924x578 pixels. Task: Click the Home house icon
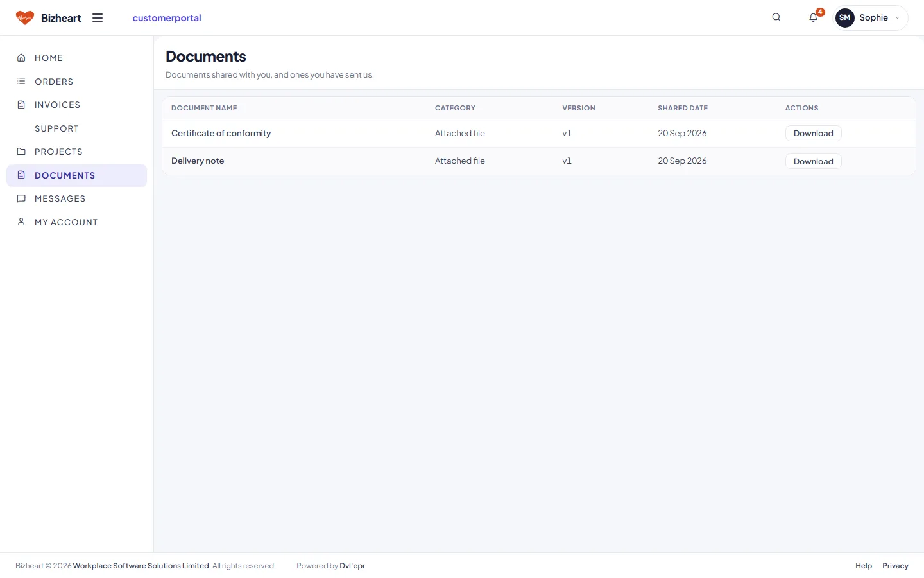pyautogui.click(x=21, y=58)
